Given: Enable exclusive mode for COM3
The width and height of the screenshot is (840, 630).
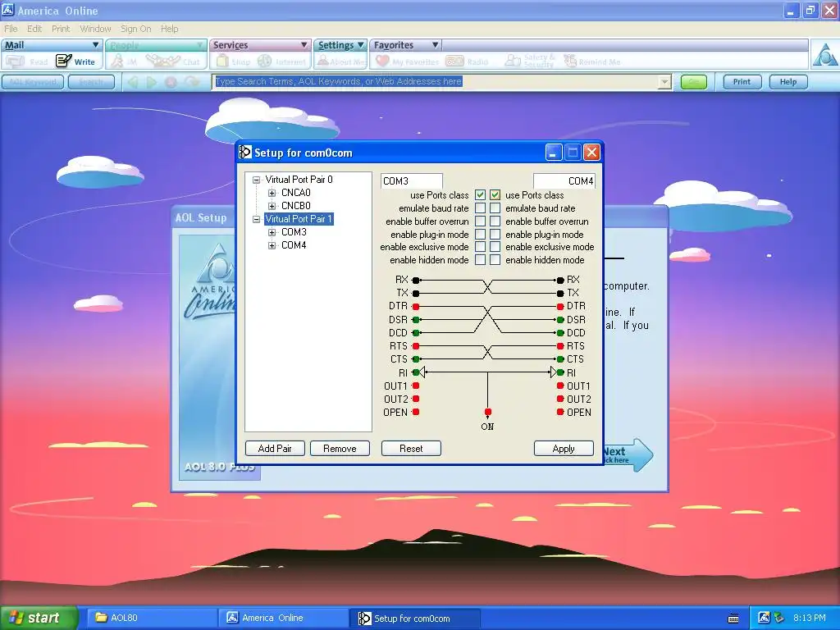Looking at the screenshot, I should click(480, 246).
